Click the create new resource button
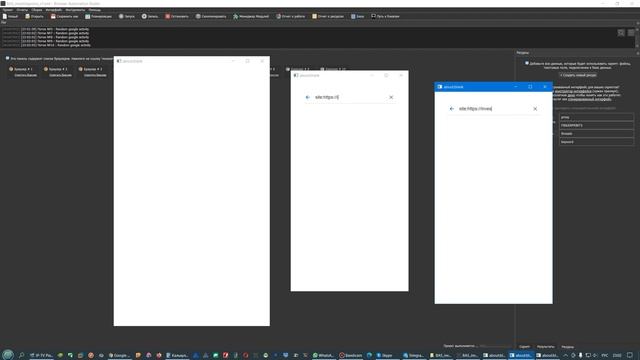Screen dimensions: 640x360 pyautogui.click(x=578, y=75)
